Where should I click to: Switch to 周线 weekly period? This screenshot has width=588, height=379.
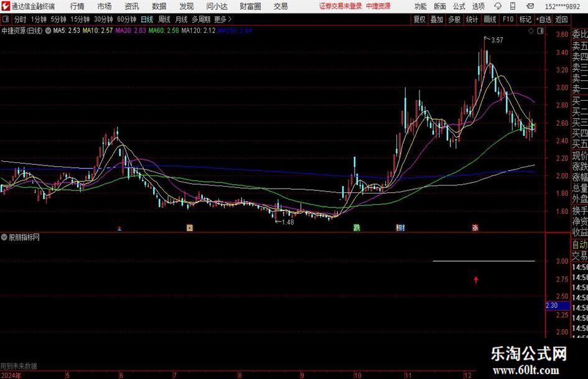[164, 19]
